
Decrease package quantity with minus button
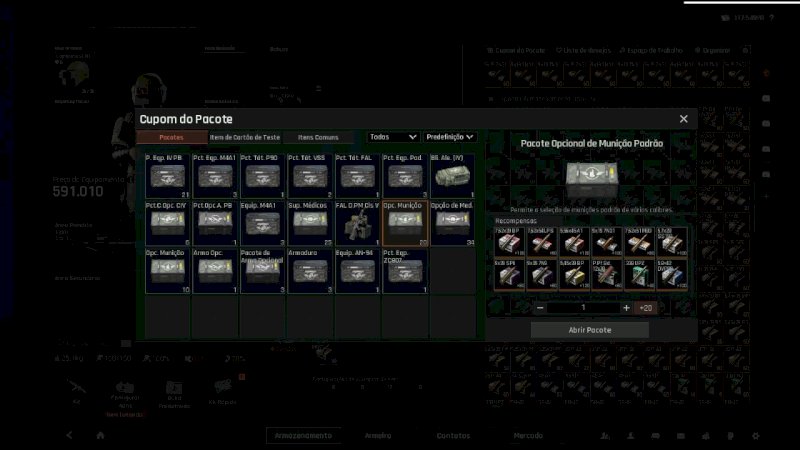(540, 308)
